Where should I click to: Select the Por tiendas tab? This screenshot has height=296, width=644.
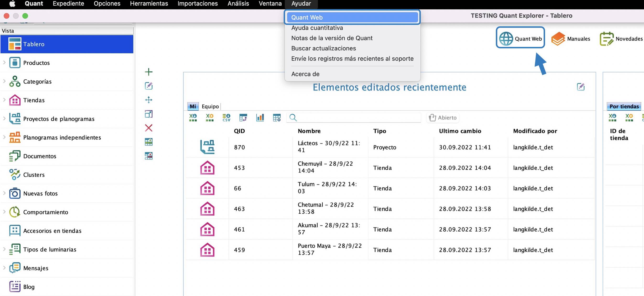pos(624,106)
